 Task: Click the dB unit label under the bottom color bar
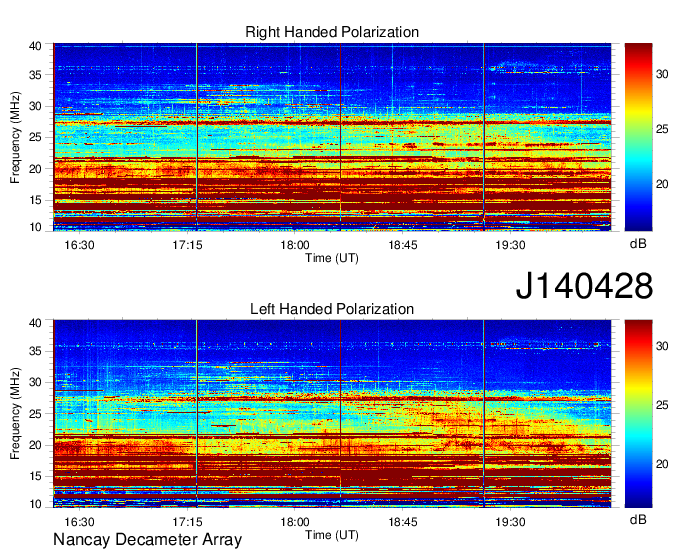point(638,519)
